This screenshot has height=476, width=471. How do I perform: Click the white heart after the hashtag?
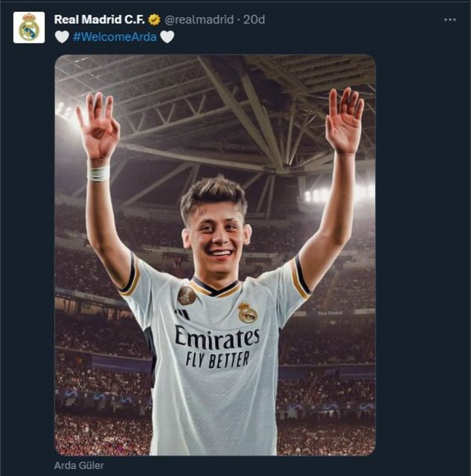click(x=167, y=37)
